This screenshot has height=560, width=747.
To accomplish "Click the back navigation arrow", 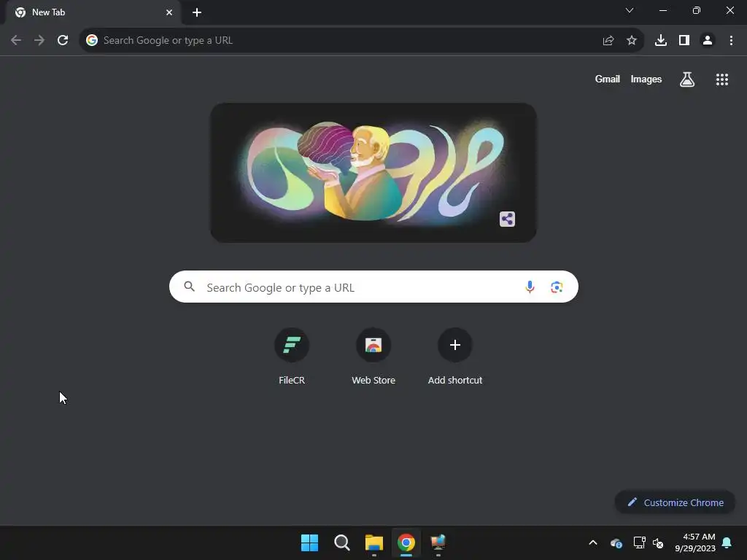I will point(16,41).
